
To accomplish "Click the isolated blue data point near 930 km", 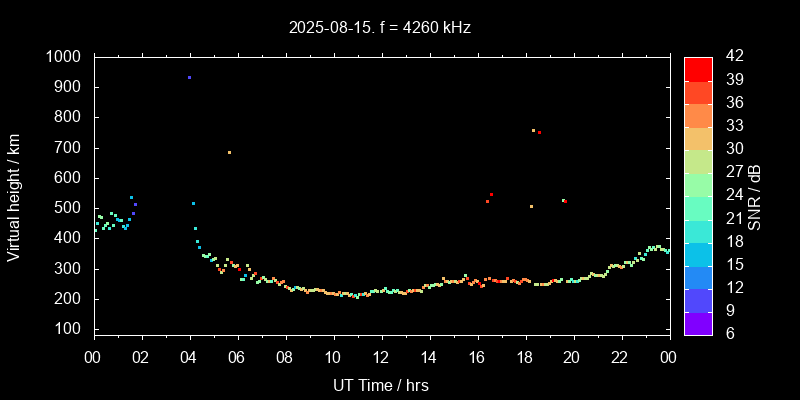I will pos(189,78).
